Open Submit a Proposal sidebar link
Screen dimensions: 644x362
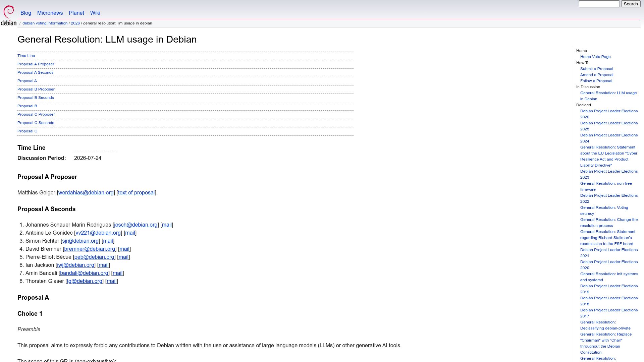coord(597,69)
